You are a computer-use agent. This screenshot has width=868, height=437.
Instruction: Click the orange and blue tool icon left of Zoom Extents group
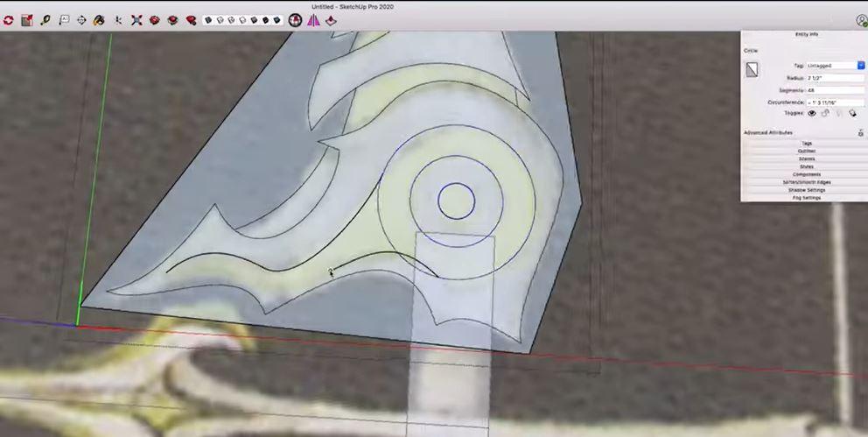99,20
